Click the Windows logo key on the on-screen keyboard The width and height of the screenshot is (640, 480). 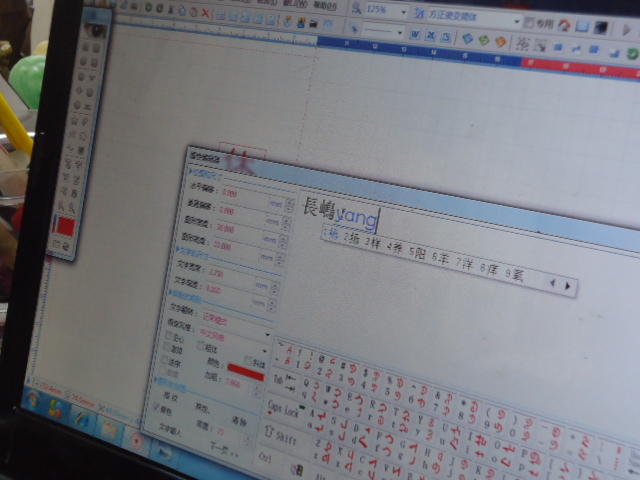click(297, 469)
